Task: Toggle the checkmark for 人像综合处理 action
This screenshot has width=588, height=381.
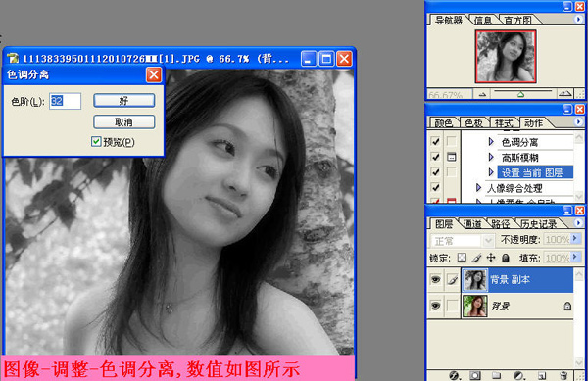Action: pos(435,187)
